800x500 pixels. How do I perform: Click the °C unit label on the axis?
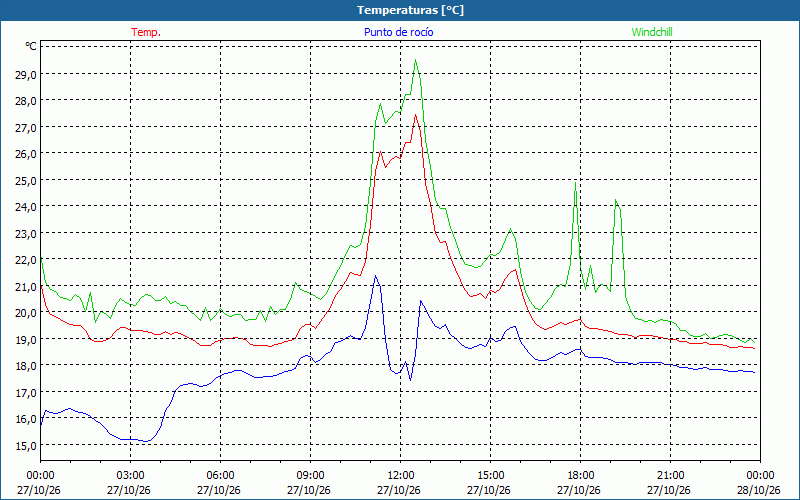click(x=30, y=46)
